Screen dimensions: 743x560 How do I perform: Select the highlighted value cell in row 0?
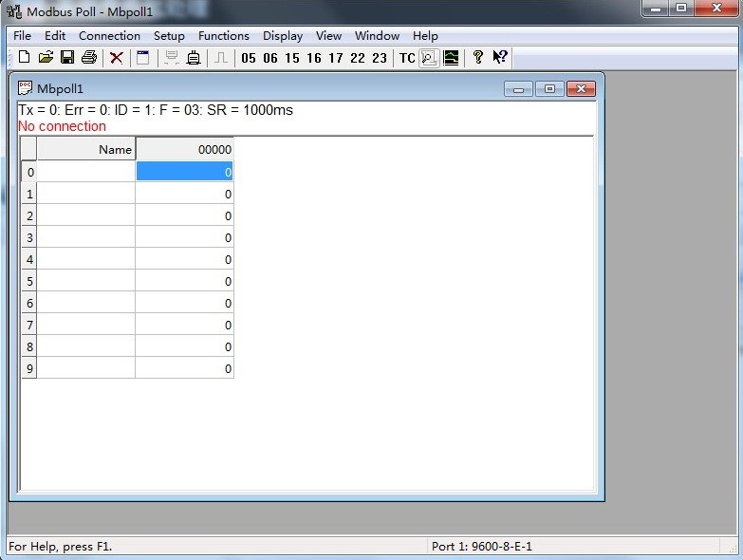coord(184,172)
